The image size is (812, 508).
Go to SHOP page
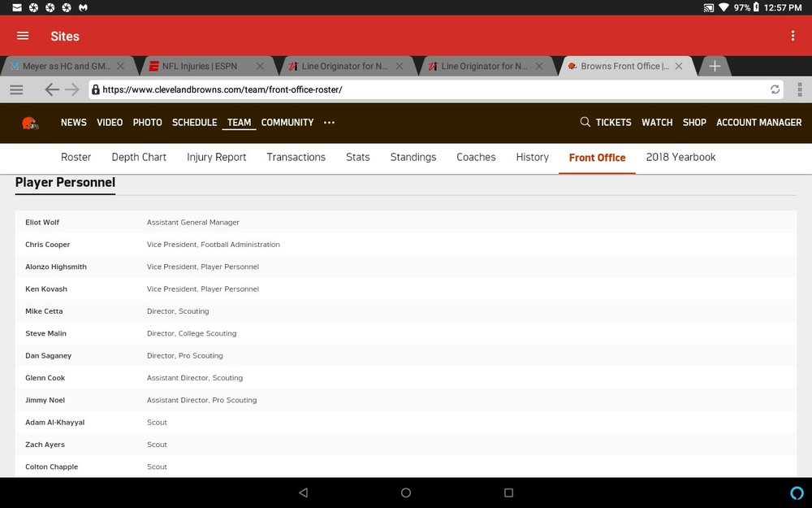694,123
